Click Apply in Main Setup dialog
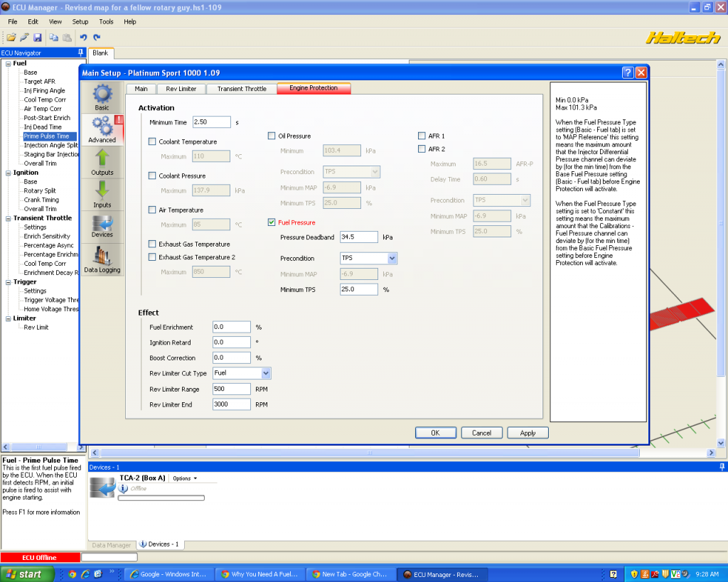Image resolution: width=728 pixels, height=582 pixels. coord(528,433)
